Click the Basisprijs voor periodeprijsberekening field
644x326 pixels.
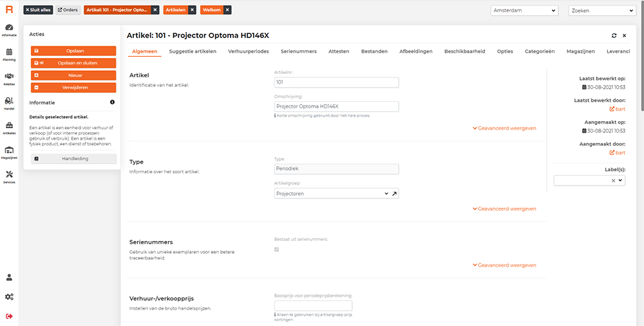(313, 306)
